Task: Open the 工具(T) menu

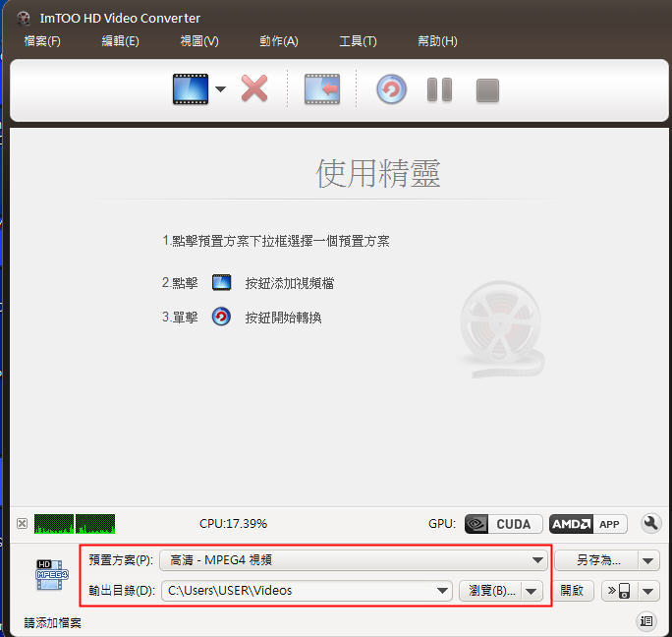Action: tap(358, 41)
